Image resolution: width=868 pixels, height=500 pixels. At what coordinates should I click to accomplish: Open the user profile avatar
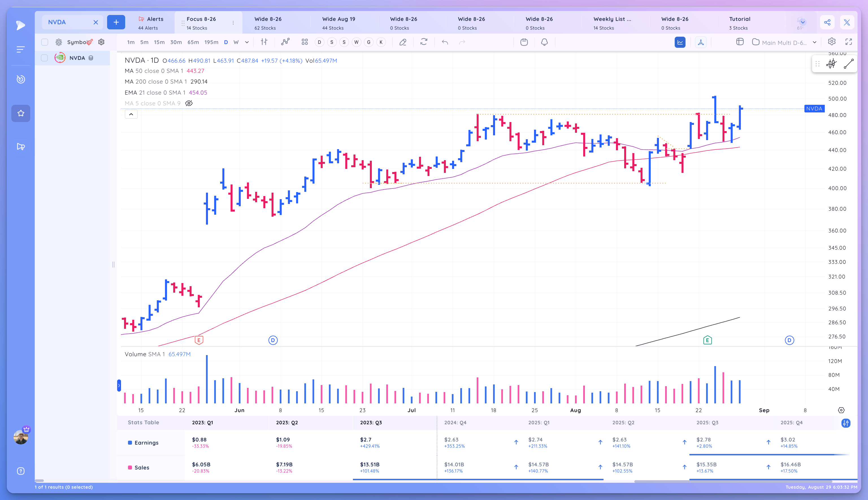click(21, 437)
